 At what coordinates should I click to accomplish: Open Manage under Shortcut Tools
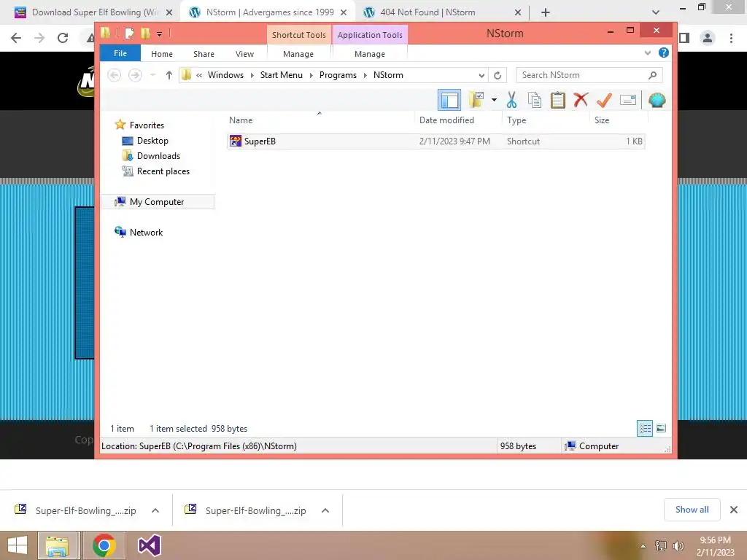click(298, 54)
